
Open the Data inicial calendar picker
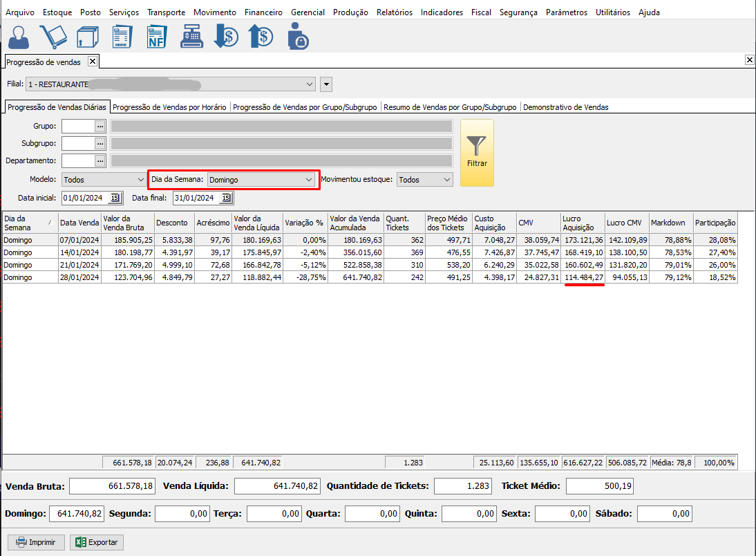pos(115,198)
